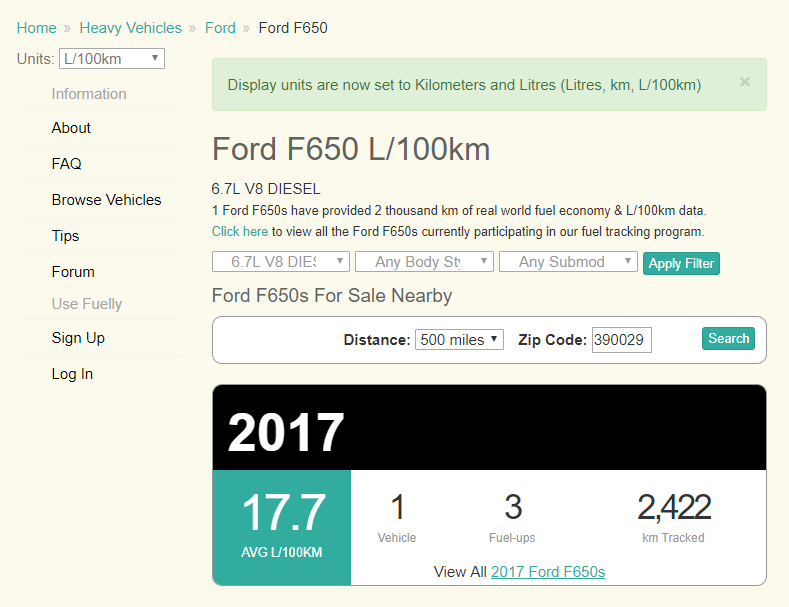Image resolution: width=789 pixels, height=607 pixels.
Task: Click the 3 Fuel-ups value
Action: click(513, 507)
